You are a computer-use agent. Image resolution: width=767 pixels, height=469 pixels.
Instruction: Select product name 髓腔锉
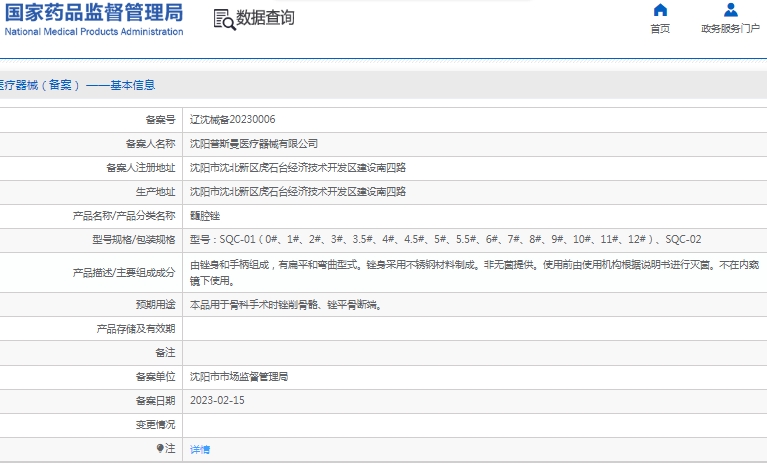tap(205, 216)
